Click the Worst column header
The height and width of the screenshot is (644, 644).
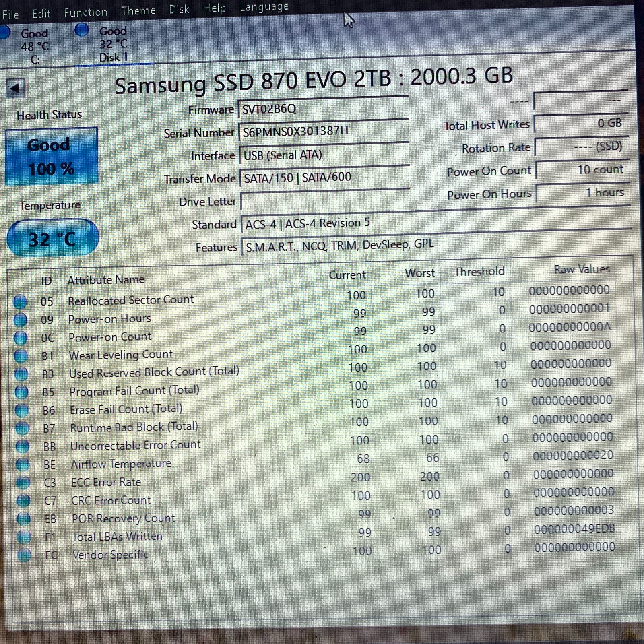click(420, 273)
